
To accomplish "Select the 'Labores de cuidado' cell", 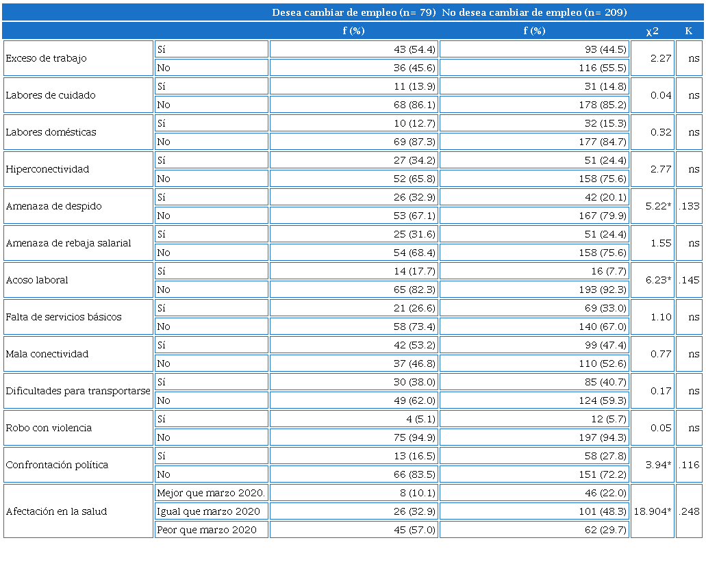I will [x=51, y=96].
